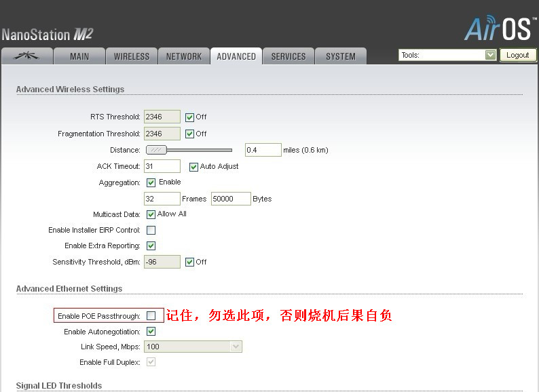Toggle Enable Autonegotiation checkbox
The width and height of the screenshot is (539, 392).
click(151, 331)
